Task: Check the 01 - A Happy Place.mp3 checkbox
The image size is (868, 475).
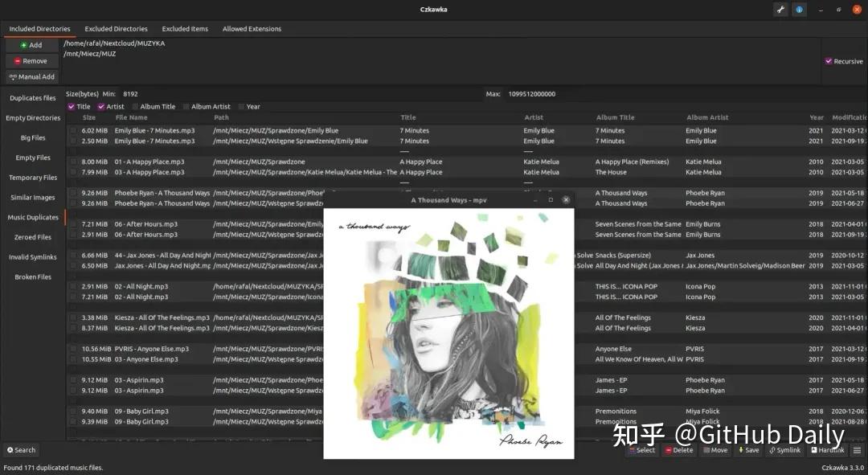Action: pyautogui.click(x=73, y=162)
